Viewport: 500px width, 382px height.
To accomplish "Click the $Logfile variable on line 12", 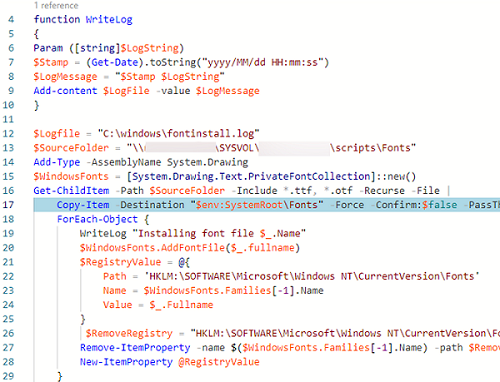I will (57, 134).
